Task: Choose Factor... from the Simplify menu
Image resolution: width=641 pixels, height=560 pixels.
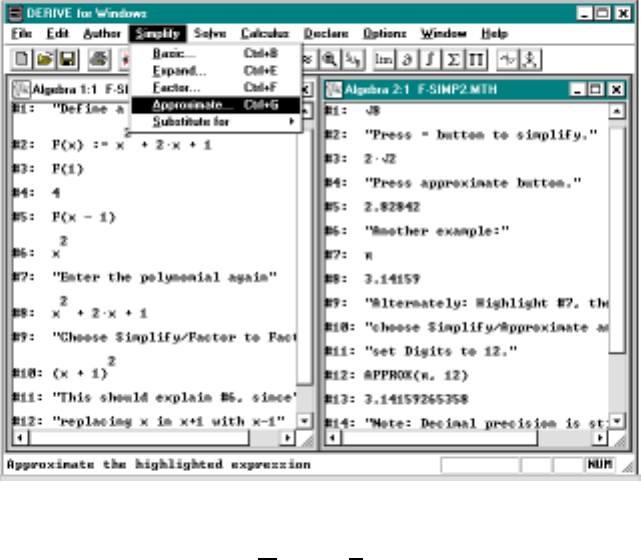Action: 215,87
